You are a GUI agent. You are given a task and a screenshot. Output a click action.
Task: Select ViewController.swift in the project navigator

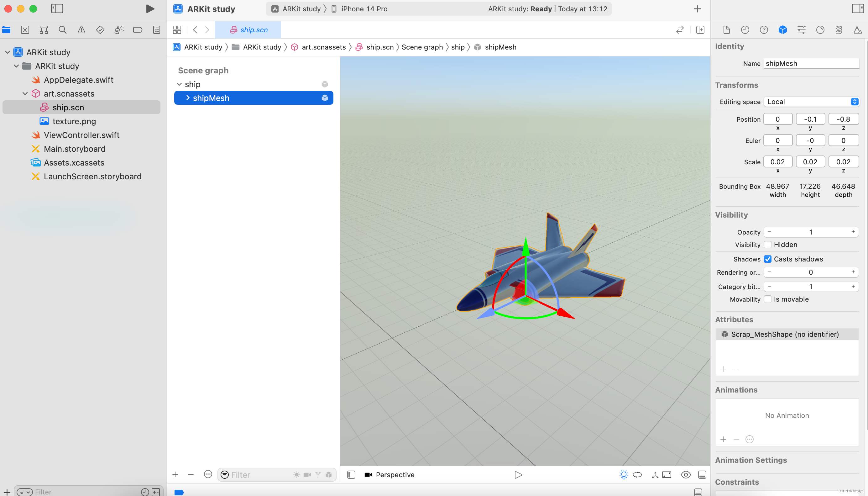[81, 135]
